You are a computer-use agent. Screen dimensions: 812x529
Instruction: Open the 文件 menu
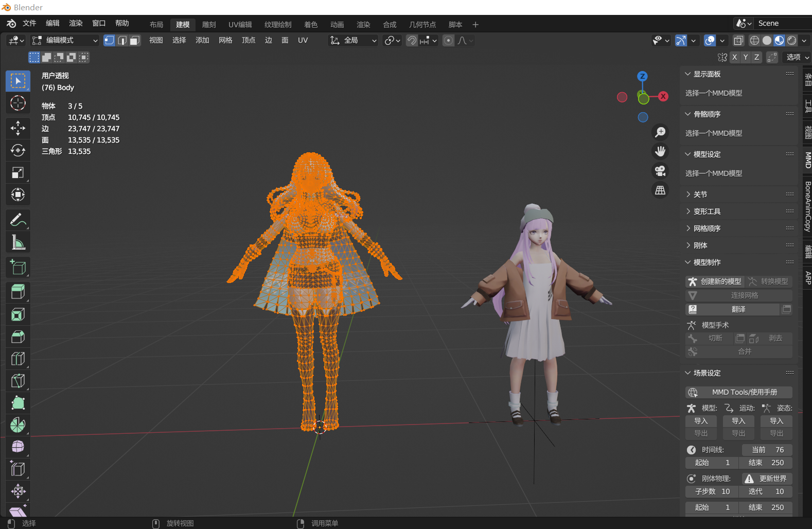29,23
